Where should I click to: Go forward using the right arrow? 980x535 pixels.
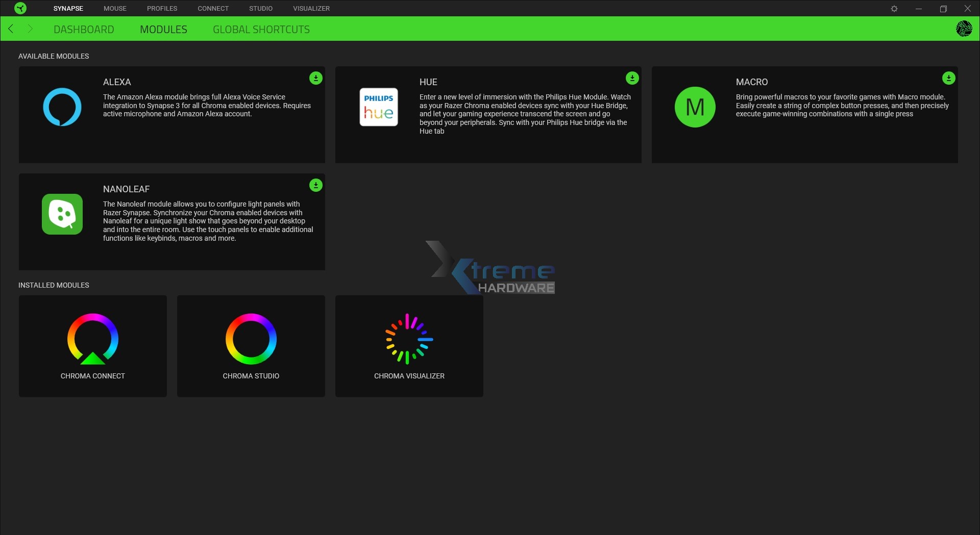point(30,29)
